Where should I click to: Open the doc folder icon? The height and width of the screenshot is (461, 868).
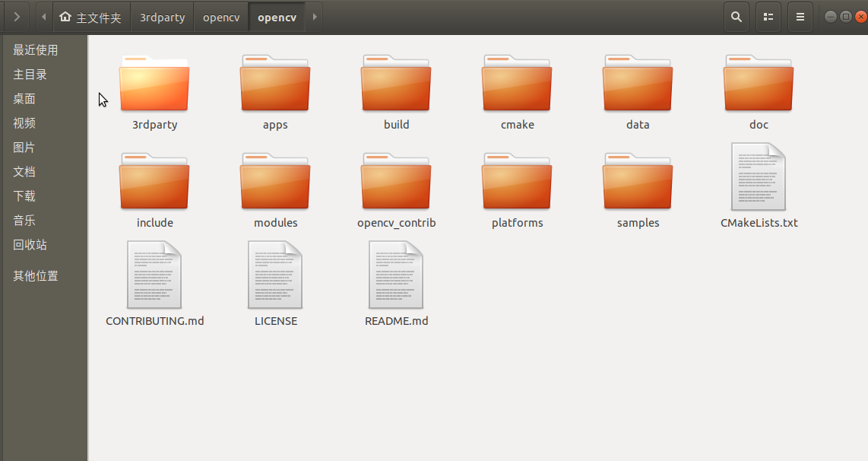point(759,83)
